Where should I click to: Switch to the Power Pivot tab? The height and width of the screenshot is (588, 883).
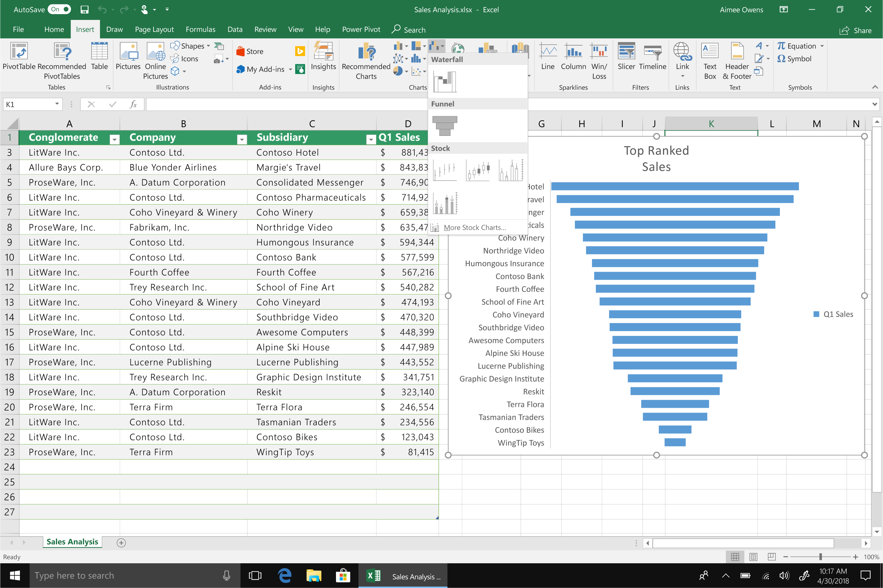(x=361, y=29)
